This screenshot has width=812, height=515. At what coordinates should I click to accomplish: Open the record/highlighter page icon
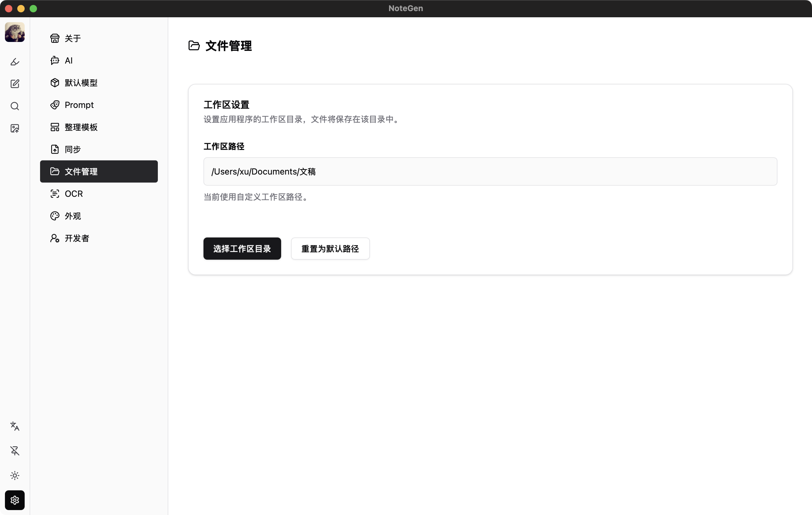[x=15, y=62]
